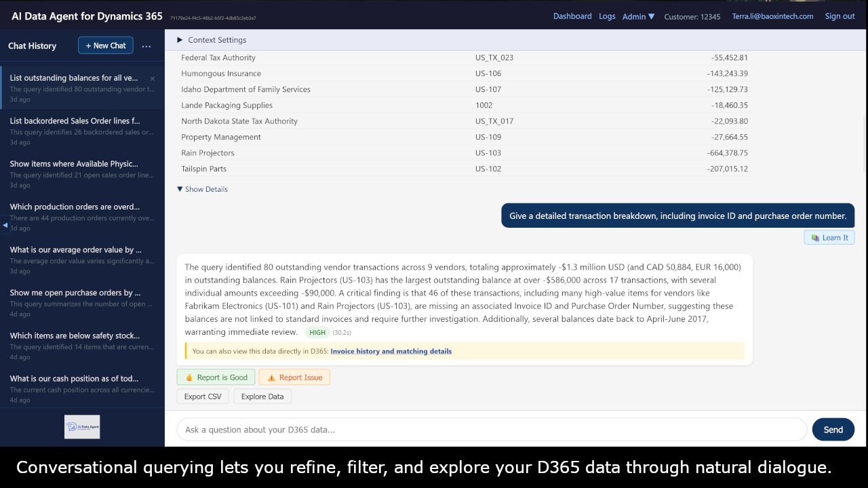This screenshot has width=868, height=488.
Task: Open 'List backordered Sales Order lines' chat
Action: [x=82, y=131]
